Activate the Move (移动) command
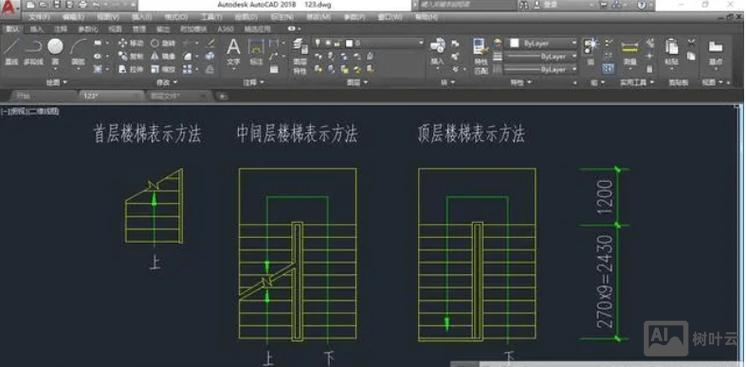746x367 pixels. coord(131,43)
